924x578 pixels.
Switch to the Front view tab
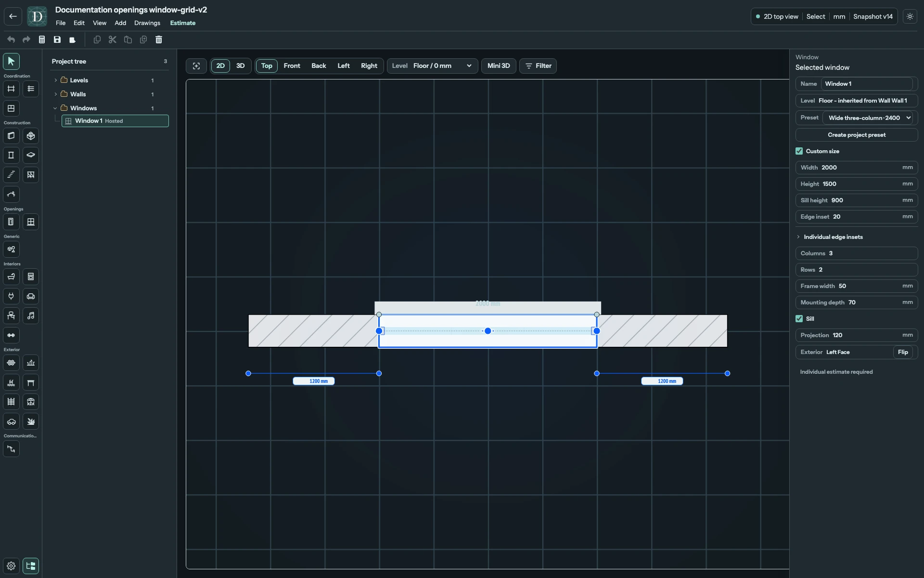[x=292, y=66]
